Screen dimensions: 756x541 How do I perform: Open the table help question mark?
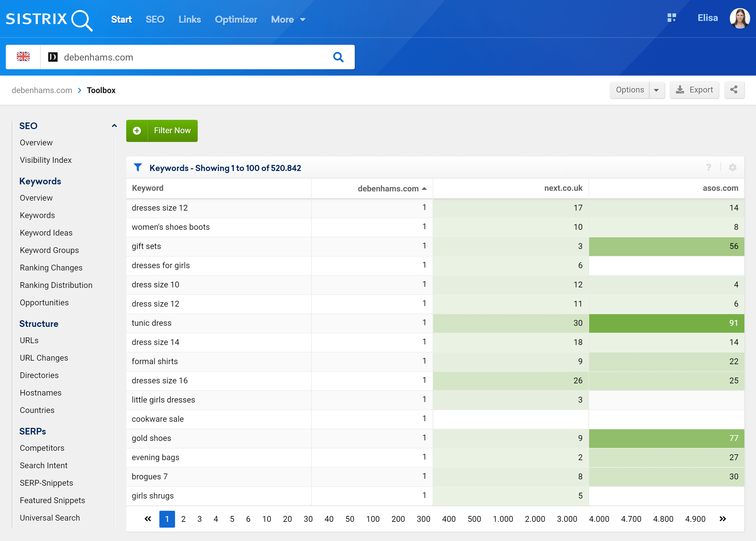[x=708, y=167]
